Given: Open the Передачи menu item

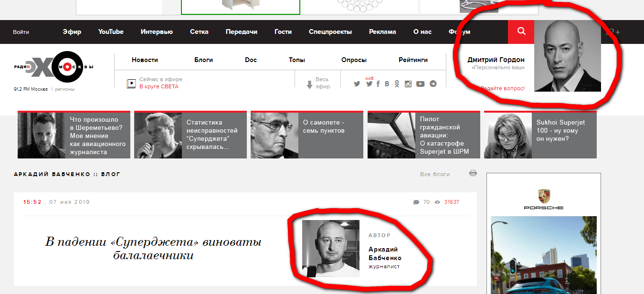Looking at the screenshot, I should tap(242, 32).
